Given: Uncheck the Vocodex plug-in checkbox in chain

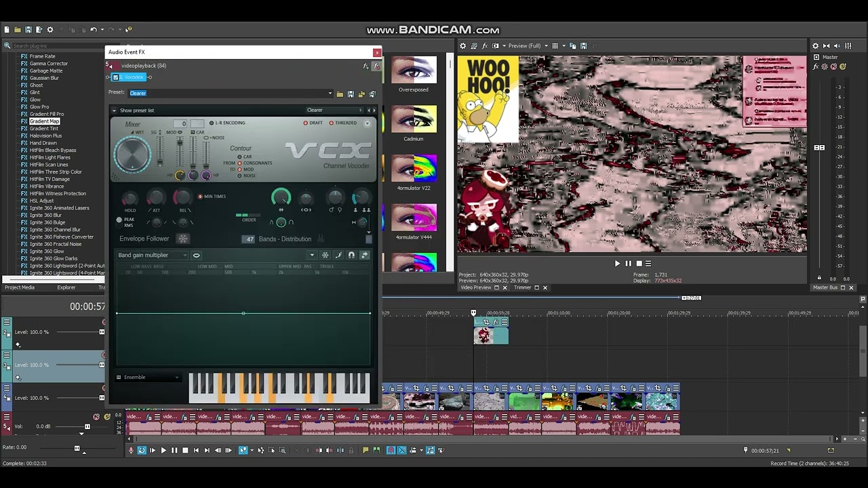Looking at the screenshot, I should coord(116,77).
